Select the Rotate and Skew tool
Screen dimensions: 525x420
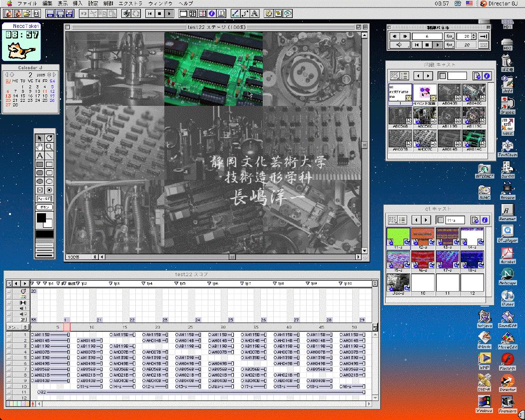49,138
